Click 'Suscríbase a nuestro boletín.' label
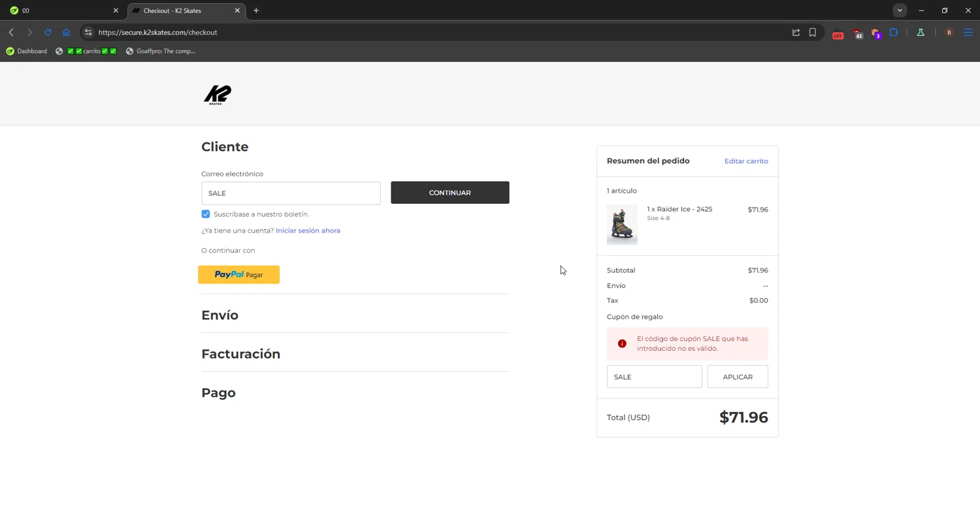Image resolution: width=980 pixels, height=531 pixels. [261, 214]
